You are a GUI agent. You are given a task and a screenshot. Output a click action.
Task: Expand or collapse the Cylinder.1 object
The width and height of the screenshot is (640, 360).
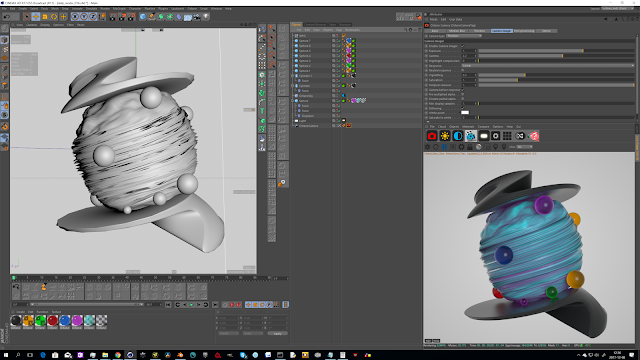coord(293,76)
